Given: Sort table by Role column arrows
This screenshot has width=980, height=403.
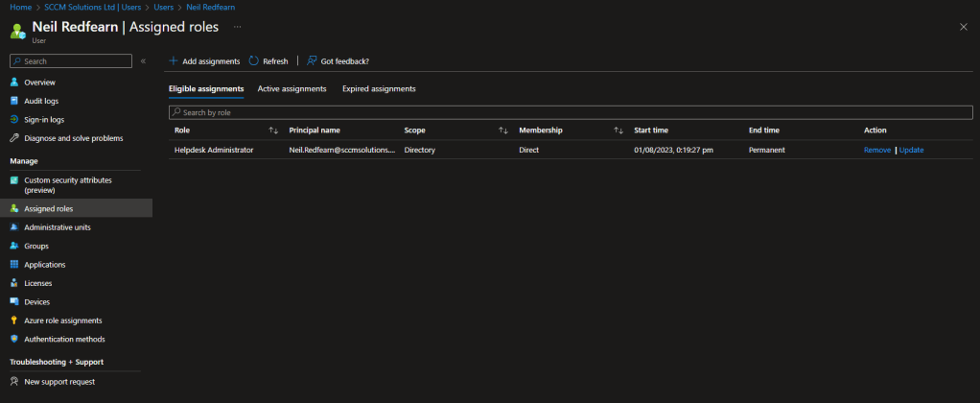Looking at the screenshot, I should pos(273,130).
